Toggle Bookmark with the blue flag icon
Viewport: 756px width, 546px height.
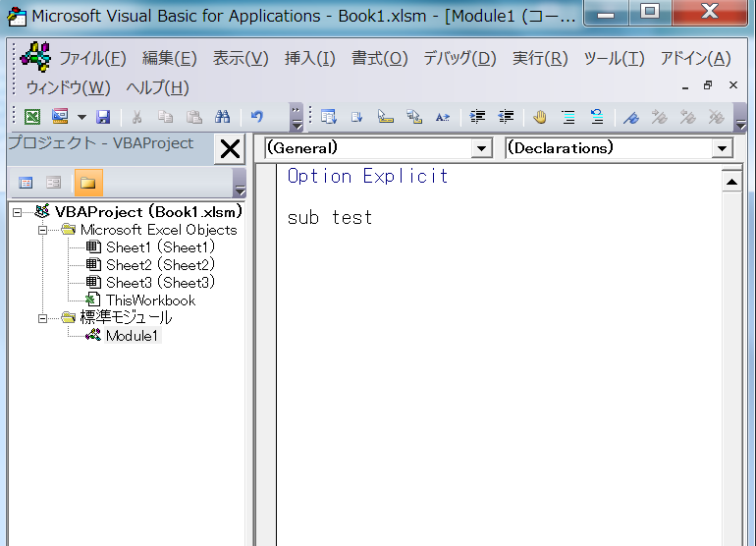[630, 117]
